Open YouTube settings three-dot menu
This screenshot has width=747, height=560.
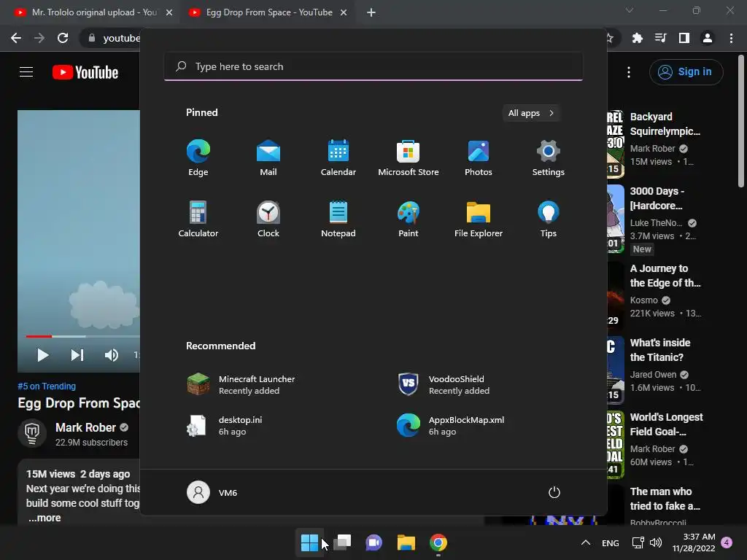629,72
